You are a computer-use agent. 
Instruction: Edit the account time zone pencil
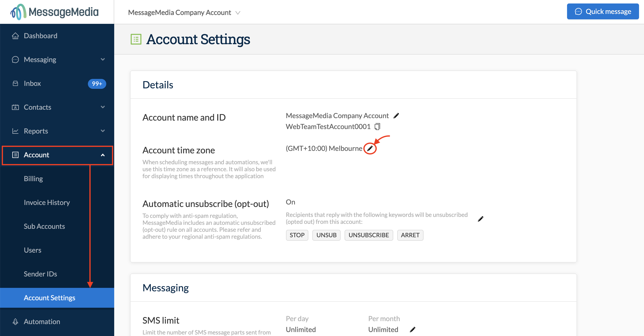(370, 148)
